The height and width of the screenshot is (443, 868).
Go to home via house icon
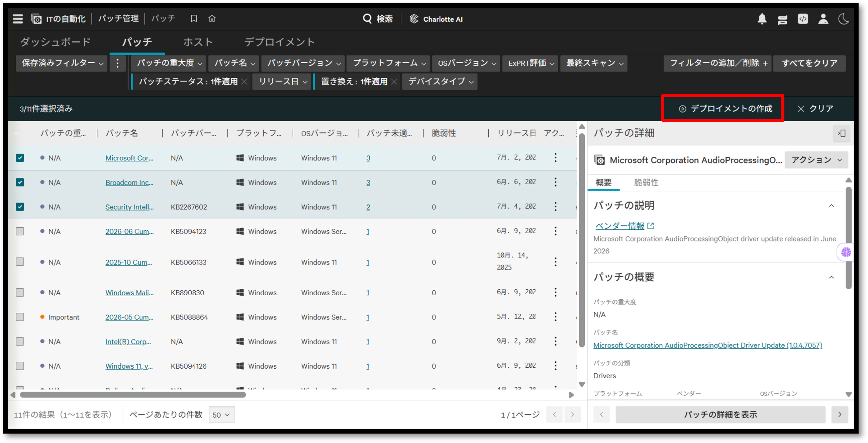pyautogui.click(x=212, y=18)
